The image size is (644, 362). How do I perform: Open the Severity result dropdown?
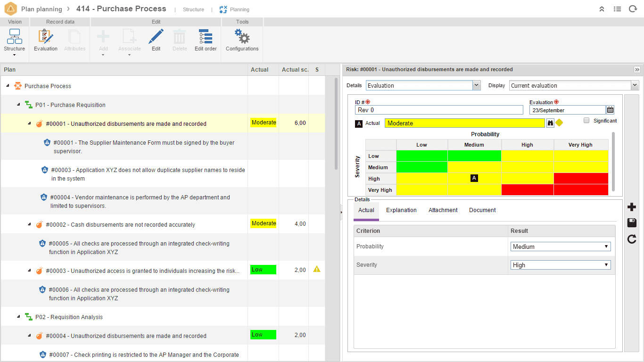561,265
